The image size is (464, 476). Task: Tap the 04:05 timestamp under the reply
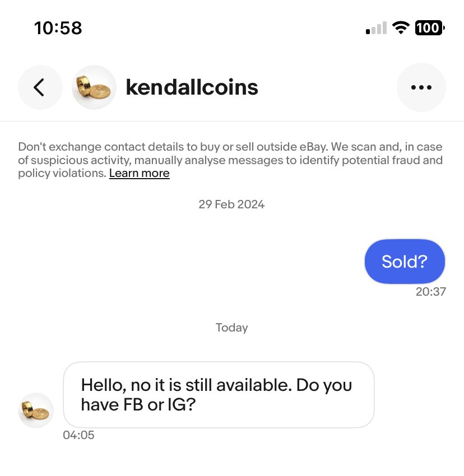coord(78,435)
